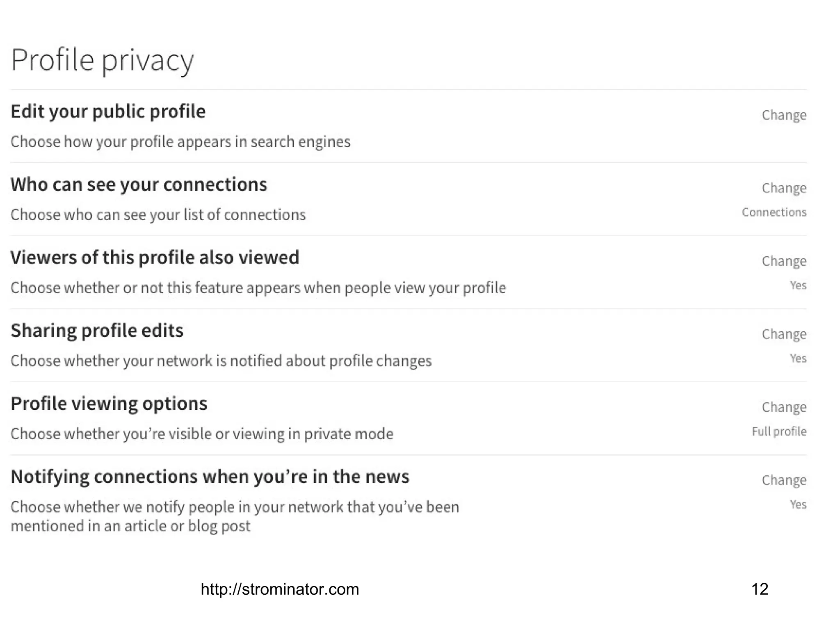Click Change for Profile viewing options
840x630 pixels.
tap(784, 407)
